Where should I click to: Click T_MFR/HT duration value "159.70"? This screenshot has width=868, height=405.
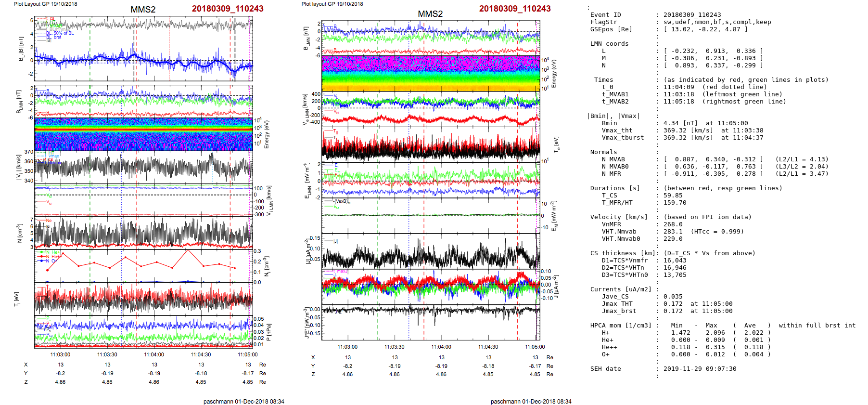click(x=675, y=203)
